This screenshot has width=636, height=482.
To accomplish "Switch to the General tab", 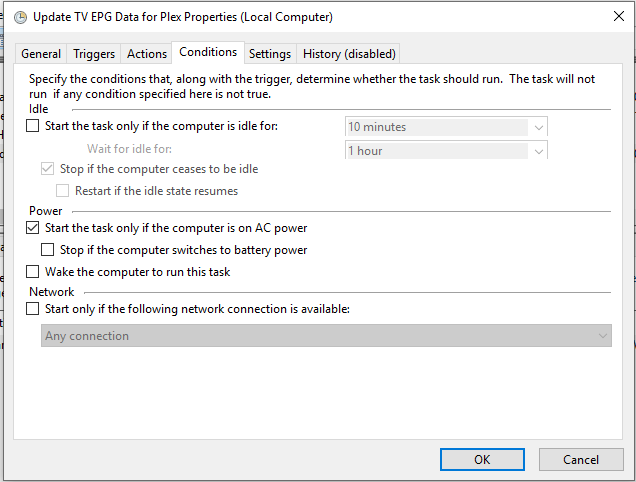I will [x=41, y=54].
